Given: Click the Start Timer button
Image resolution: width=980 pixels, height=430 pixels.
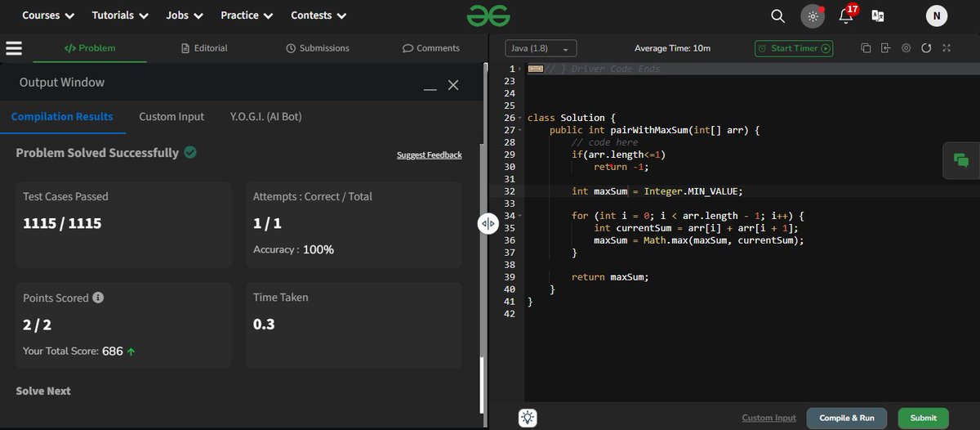Looking at the screenshot, I should tap(794, 48).
